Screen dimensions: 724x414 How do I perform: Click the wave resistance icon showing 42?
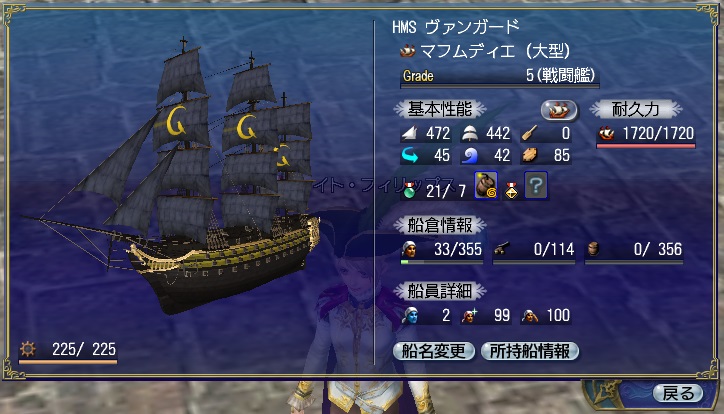(x=470, y=156)
